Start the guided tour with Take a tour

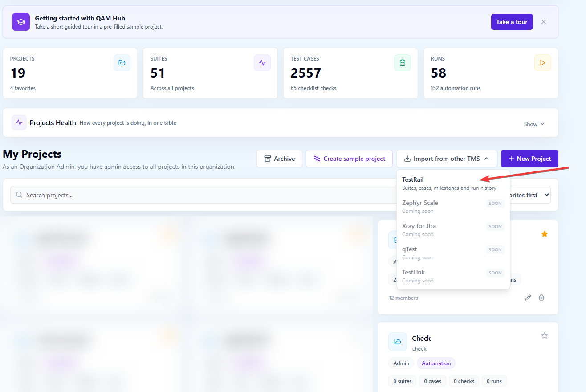(x=512, y=22)
